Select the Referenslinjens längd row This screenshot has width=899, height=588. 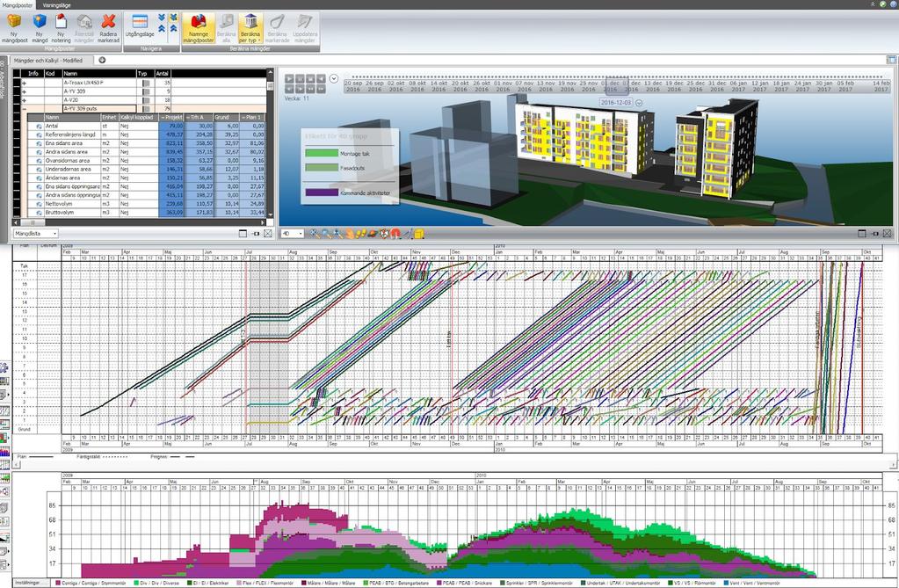(146, 134)
